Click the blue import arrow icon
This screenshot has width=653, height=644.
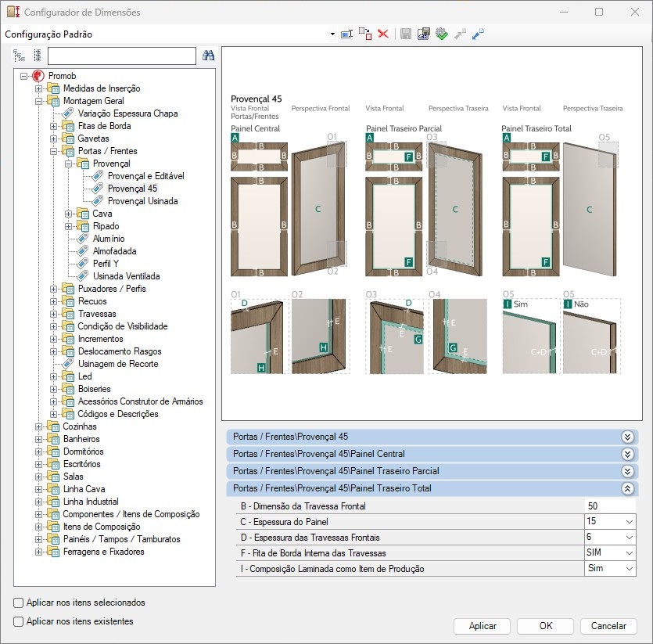click(x=479, y=34)
